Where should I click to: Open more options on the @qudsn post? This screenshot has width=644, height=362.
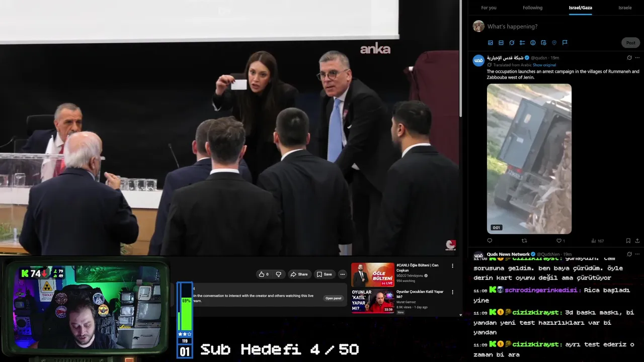(x=637, y=58)
